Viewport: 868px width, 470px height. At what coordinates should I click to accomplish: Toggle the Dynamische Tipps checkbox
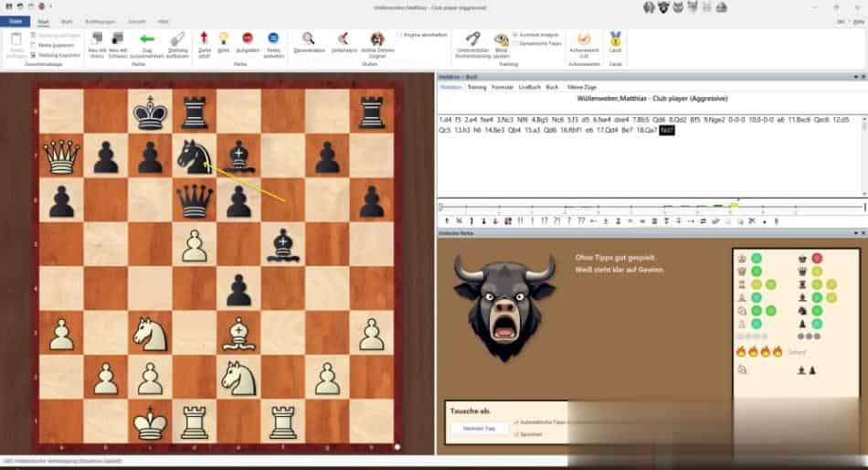point(514,43)
